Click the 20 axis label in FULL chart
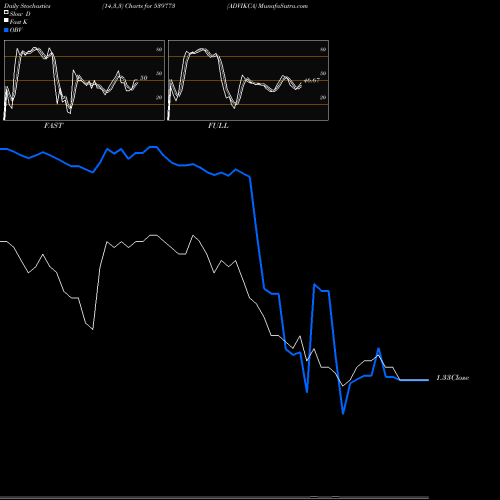Viewport: 500px width, 500px height. pyautogui.click(x=323, y=97)
